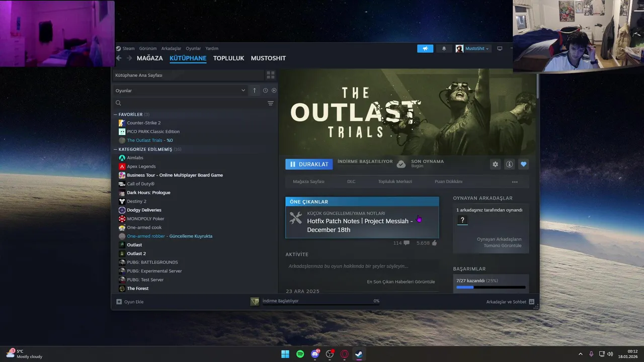Click the recent activity clock filter
644x362 pixels.
tap(265, 90)
